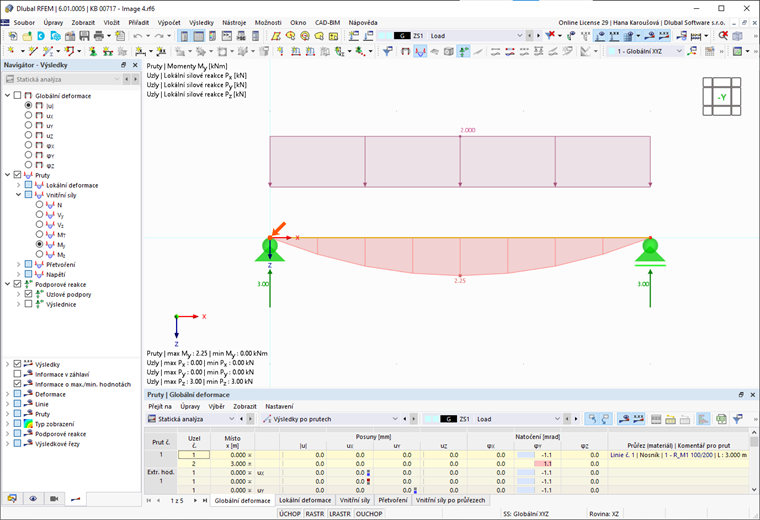This screenshot has height=520, width=760.
Task: Save the model with the floppy icon
Action: [x=84, y=36]
